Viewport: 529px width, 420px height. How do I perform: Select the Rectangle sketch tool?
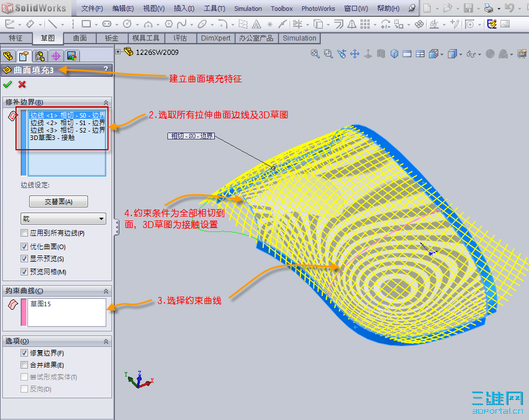(86, 24)
